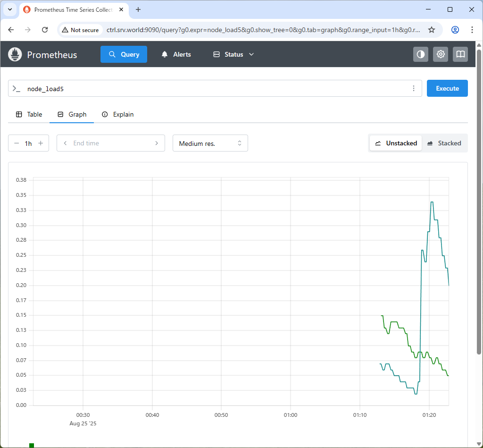Open browser tab search dropdown arrow
483x448 pixels.
coord(9,9)
